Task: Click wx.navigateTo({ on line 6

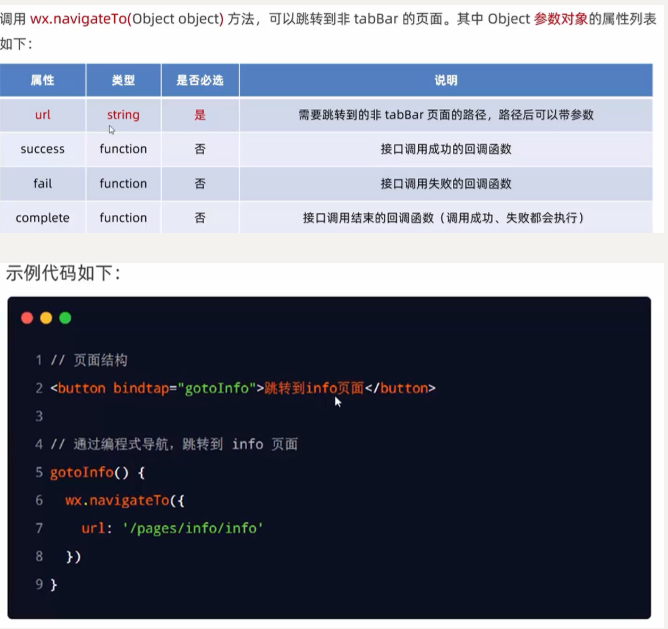Action: click(125, 500)
